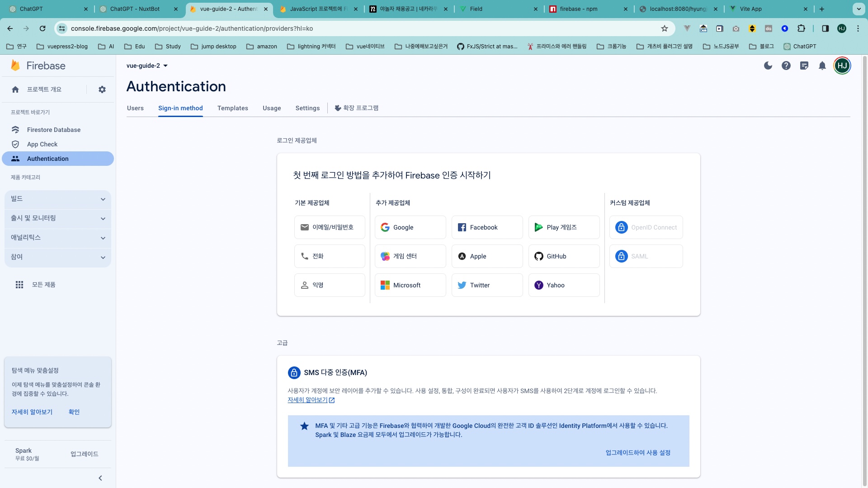Choose the SAML provider
Image resolution: width=868 pixels, height=488 pixels.
(646, 256)
